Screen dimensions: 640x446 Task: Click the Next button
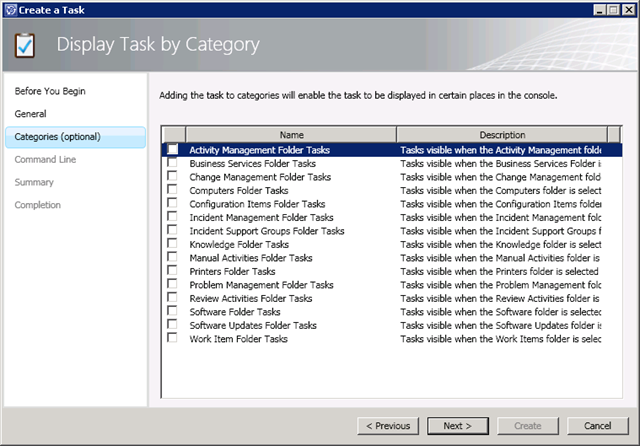[x=457, y=426]
